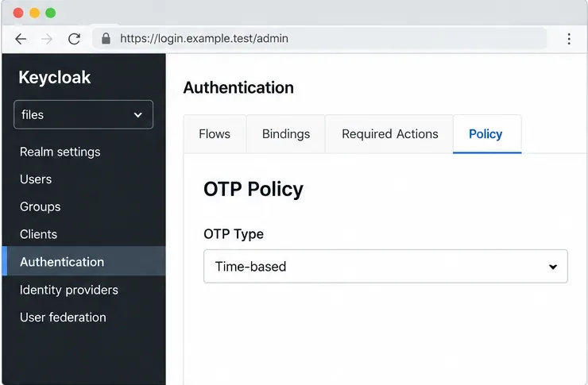588x385 pixels.
Task: Open Realm settings in the sidebar
Action: 60,152
